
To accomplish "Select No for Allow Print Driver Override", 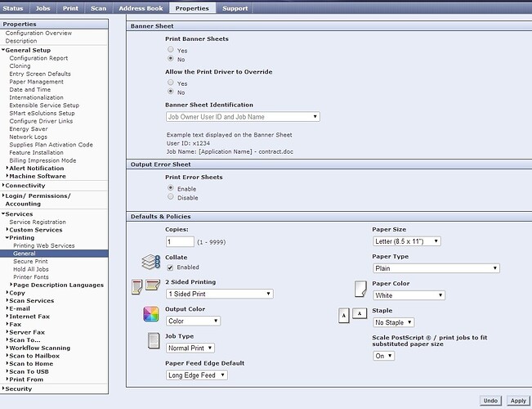I will point(171,92).
